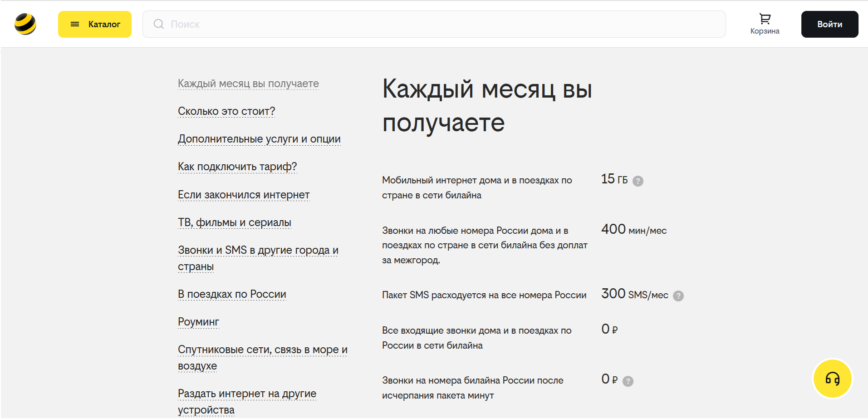This screenshot has width=868, height=419.
Task: Open Звонки и SMS в другие города
Action: pyautogui.click(x=259, y=250)
